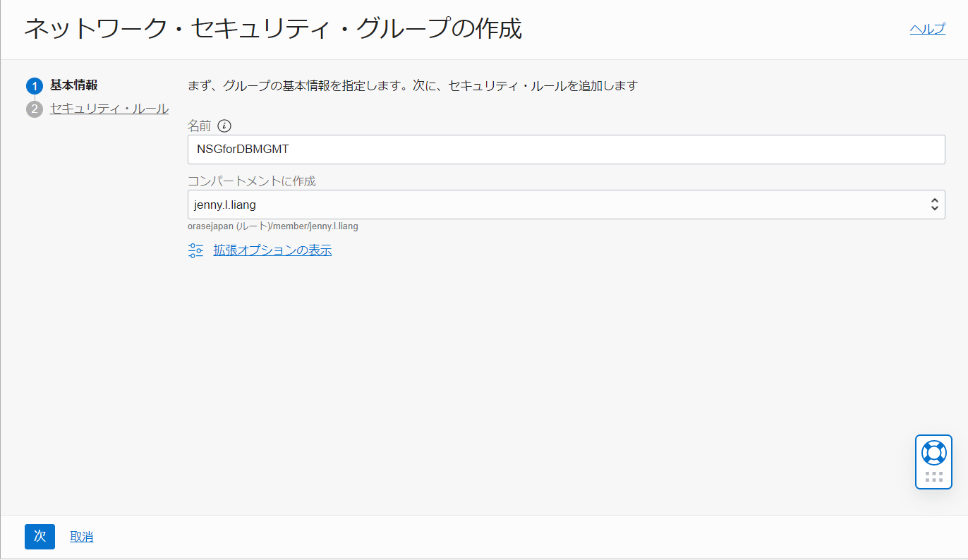The image size is (968, 560).
Task: Open the ヘルプ link at top right
Action: (x=927, y=29)
